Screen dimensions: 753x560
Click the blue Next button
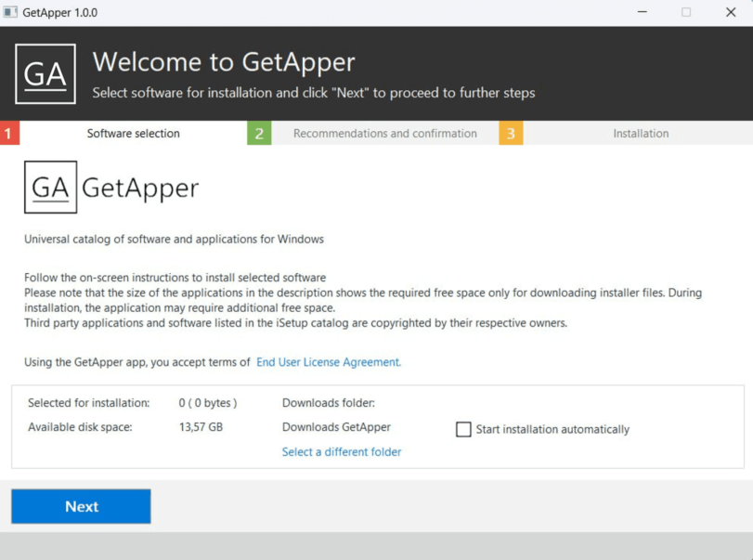pyautogui.click(x=81, y=506)
